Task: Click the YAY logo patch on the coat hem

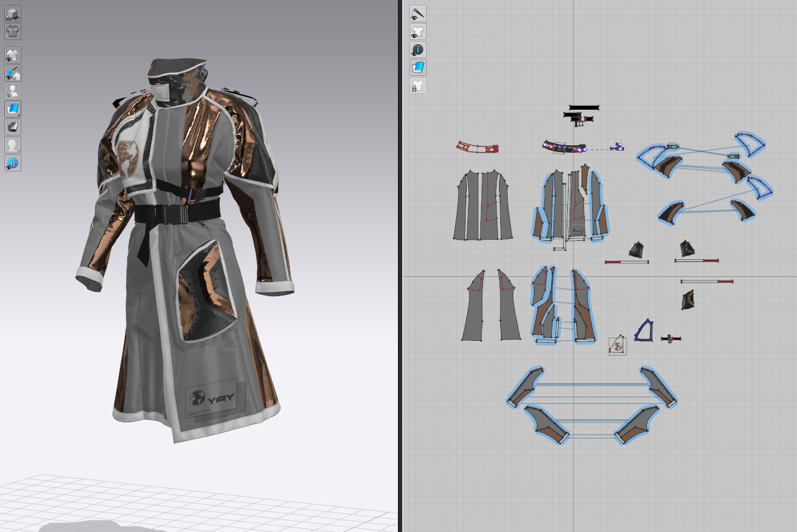Action: [x=214, y=399]
